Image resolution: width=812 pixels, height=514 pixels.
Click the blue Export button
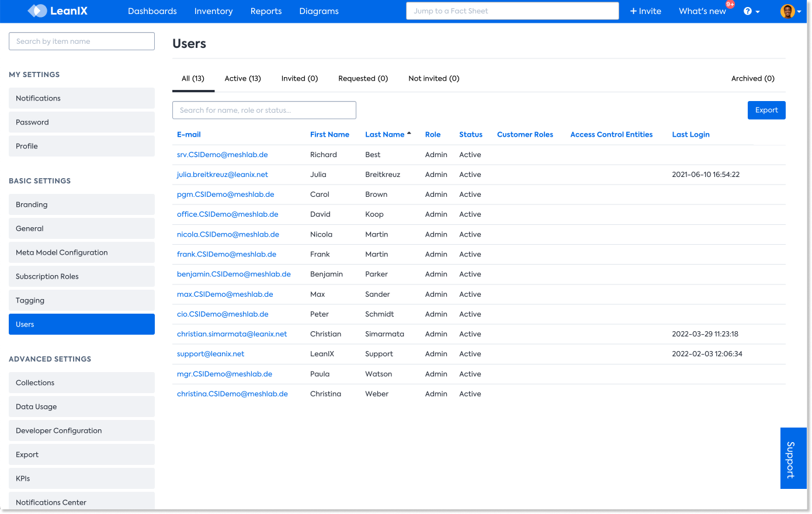766,110
